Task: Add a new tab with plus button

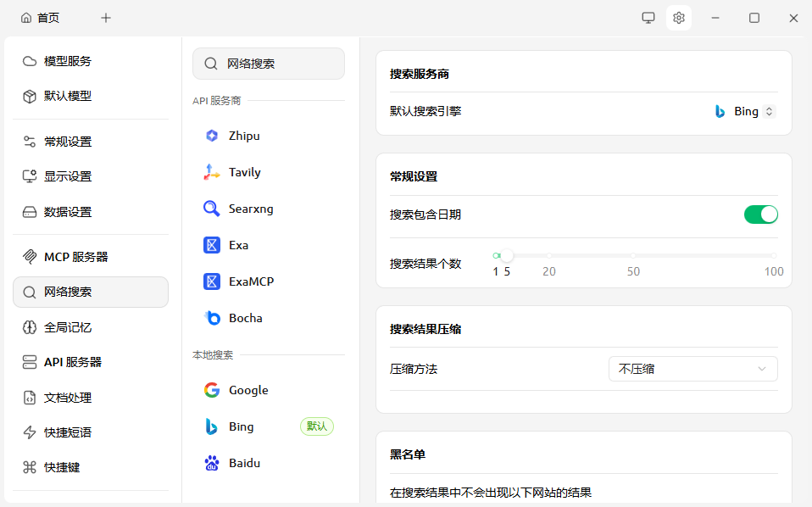Action: click(106, 18)
